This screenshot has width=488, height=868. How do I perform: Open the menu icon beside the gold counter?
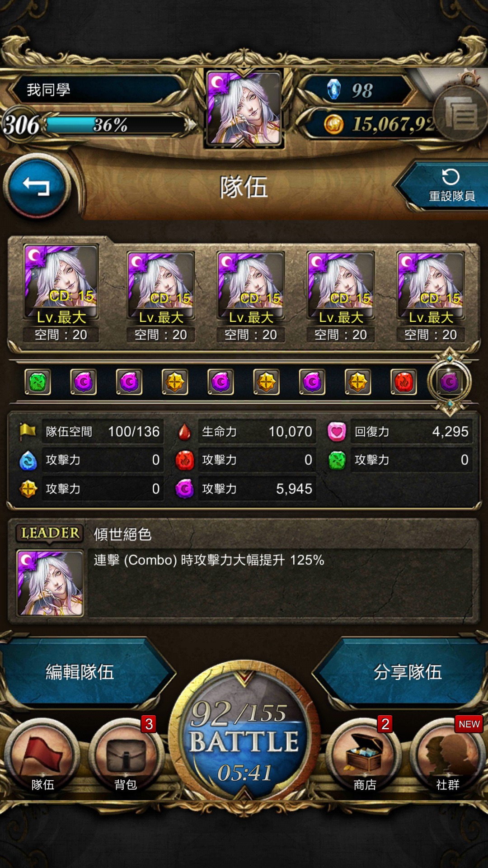[x=460, y=113]
